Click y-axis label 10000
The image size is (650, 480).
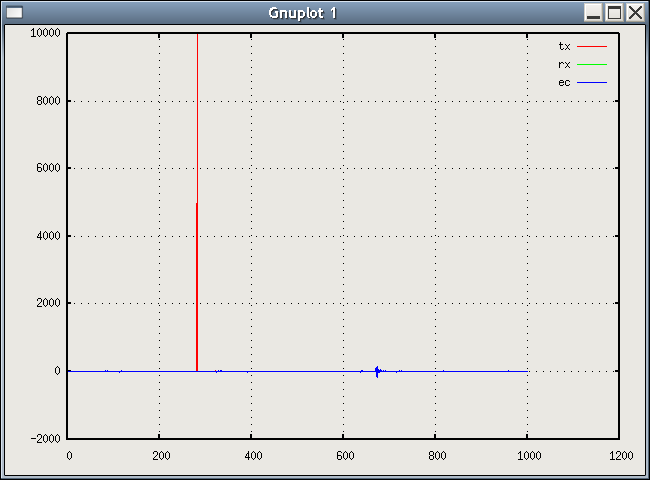click(x=45, y=33)
